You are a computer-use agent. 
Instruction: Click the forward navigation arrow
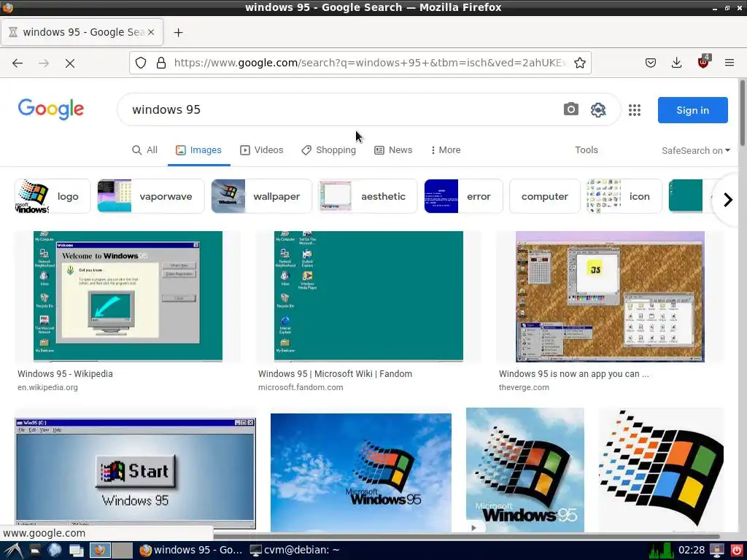point(44,63)
